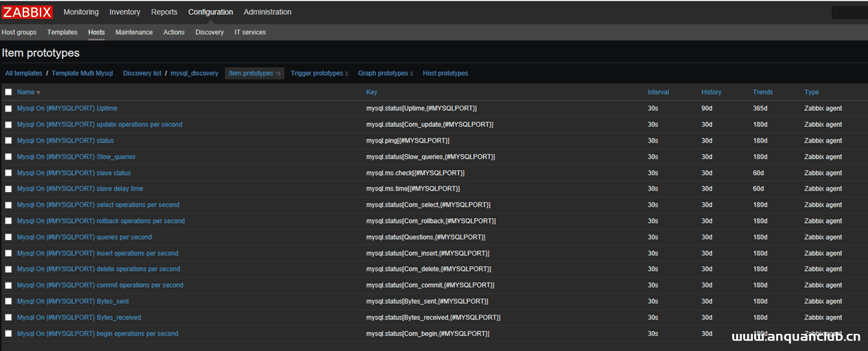Open All templates breadcrumb link
The height and width of the screenshot is (351, 868).
click(24, 73)
